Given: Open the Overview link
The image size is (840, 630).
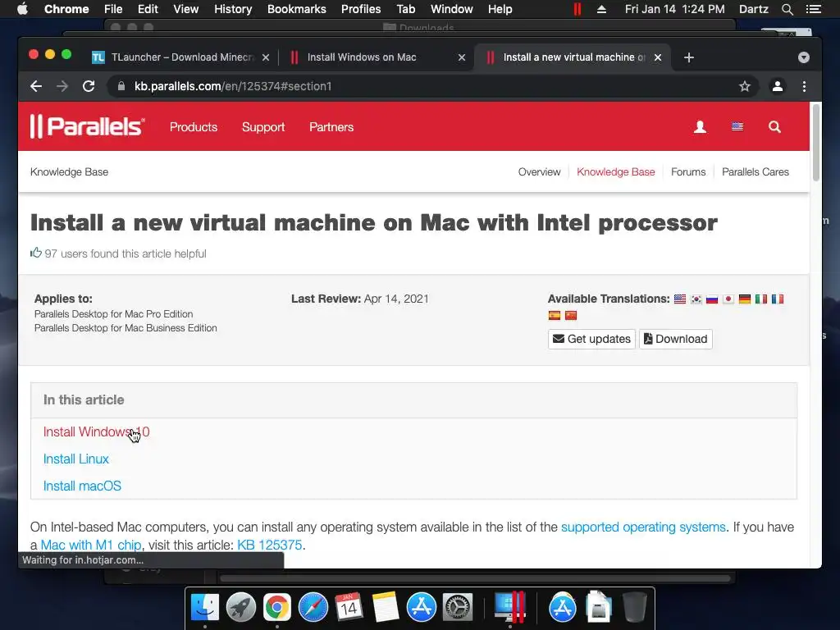Looking at the screenshot, I should pos(539,172).
